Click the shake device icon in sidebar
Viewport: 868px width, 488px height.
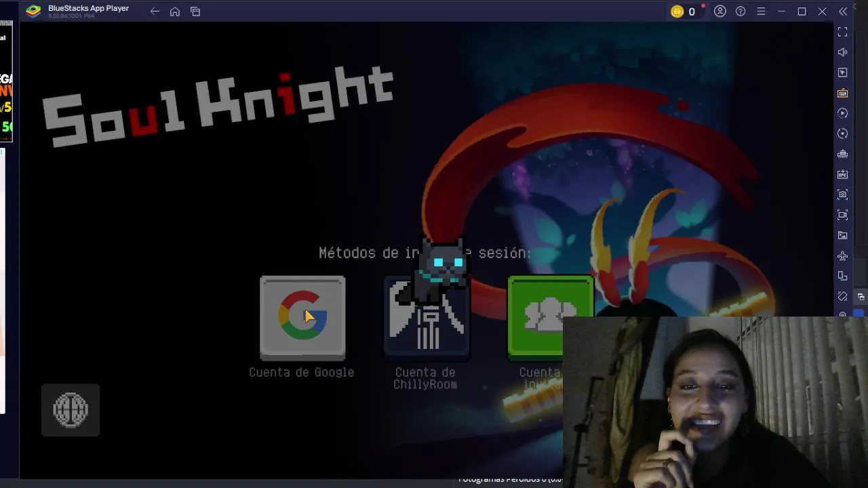843,296
